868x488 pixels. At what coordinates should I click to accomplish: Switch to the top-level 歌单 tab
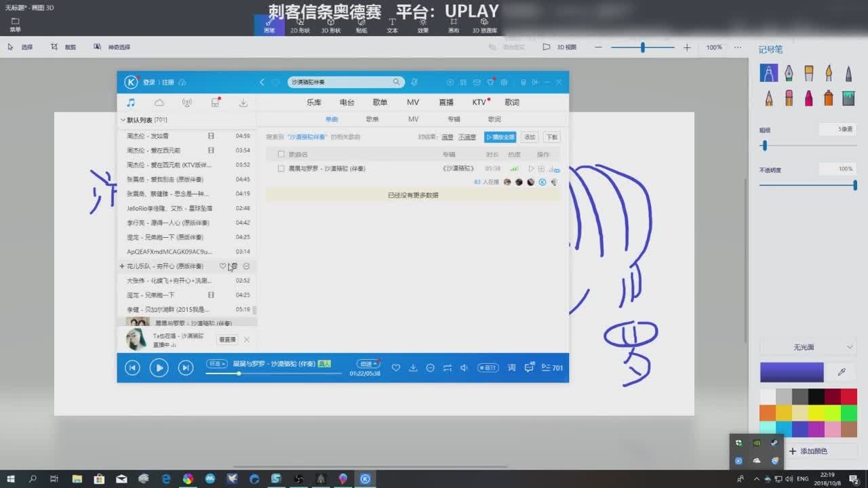380,102
